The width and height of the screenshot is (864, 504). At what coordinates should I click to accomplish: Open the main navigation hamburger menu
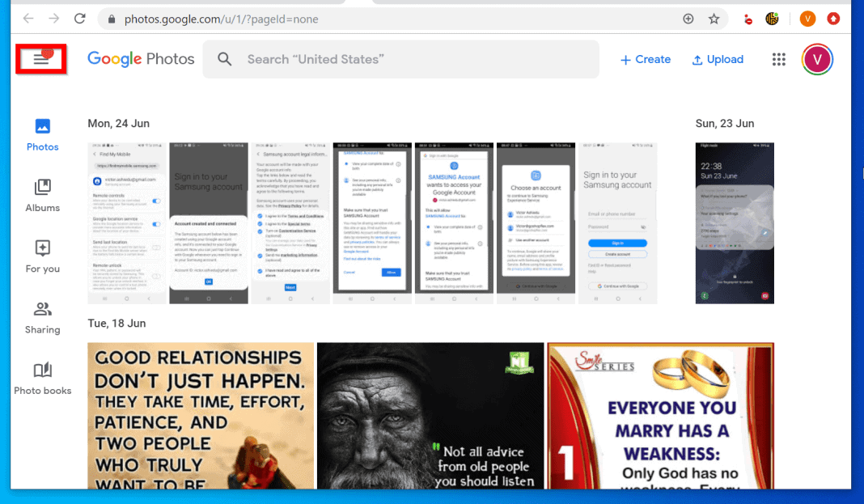[x=41, y=58]
